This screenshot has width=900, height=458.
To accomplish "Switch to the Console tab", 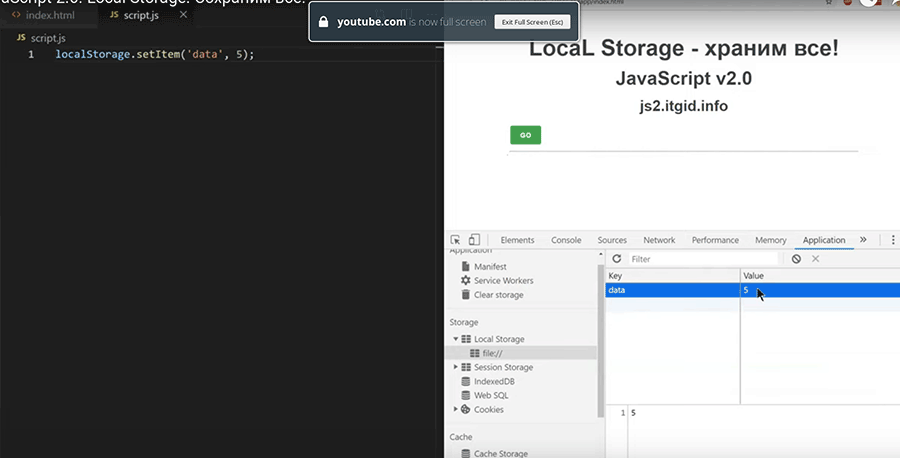I will [566, 240].
